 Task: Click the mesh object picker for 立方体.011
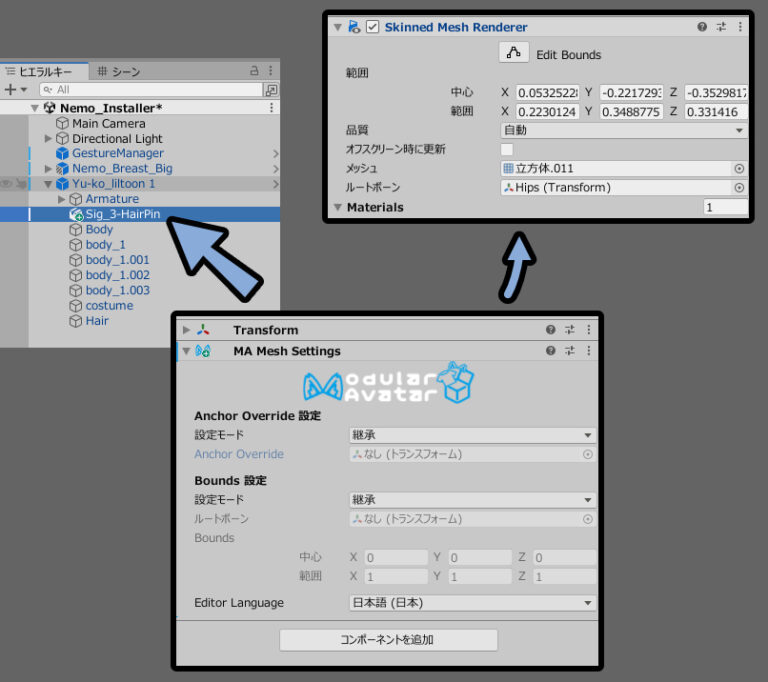click(x=739, y=169)
